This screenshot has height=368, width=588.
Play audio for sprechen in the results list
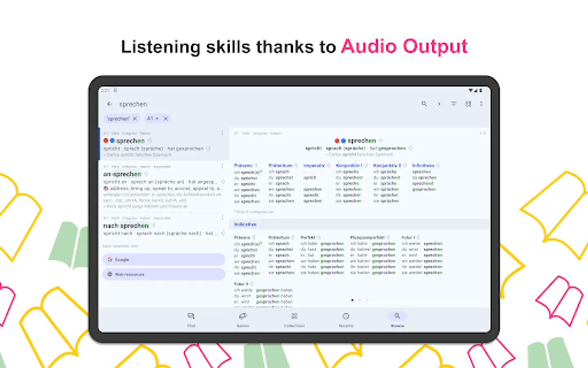click(150, 141)
